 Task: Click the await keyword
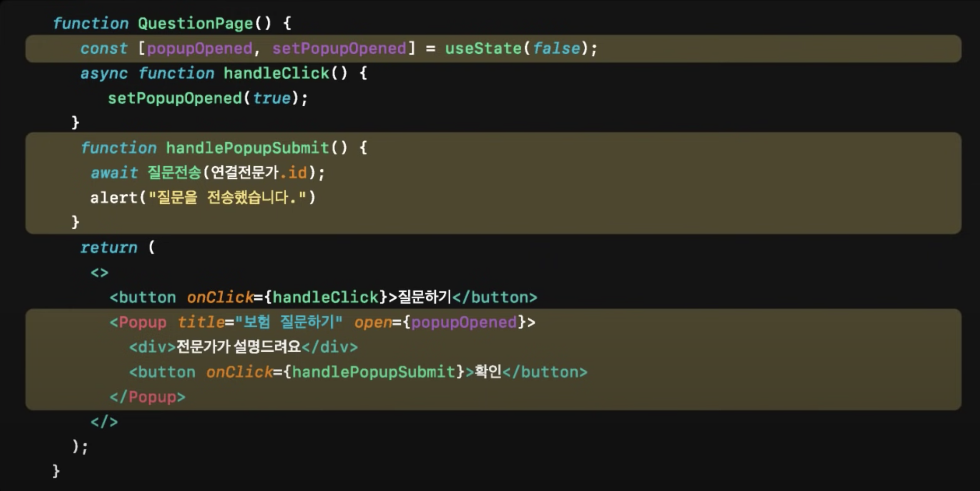coord(114,173)
